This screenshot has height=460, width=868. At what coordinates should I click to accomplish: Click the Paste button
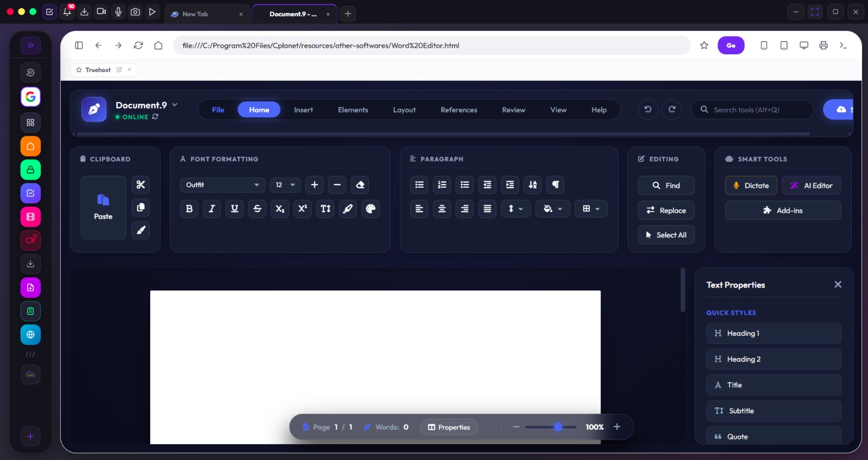coord(103,208)
